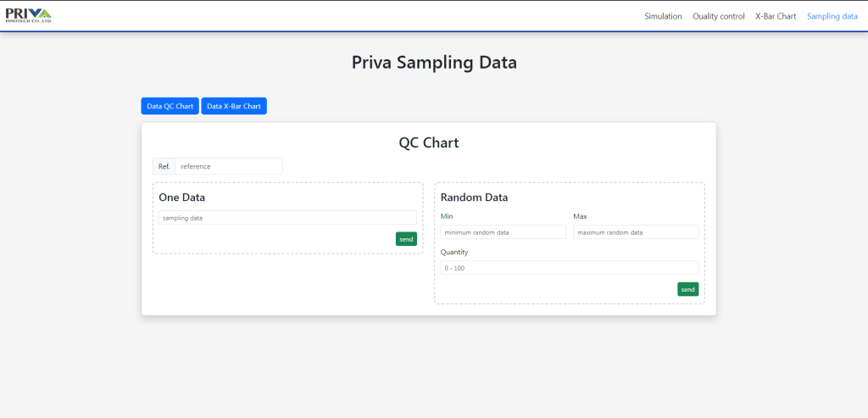Click the Quantity label

454,252
